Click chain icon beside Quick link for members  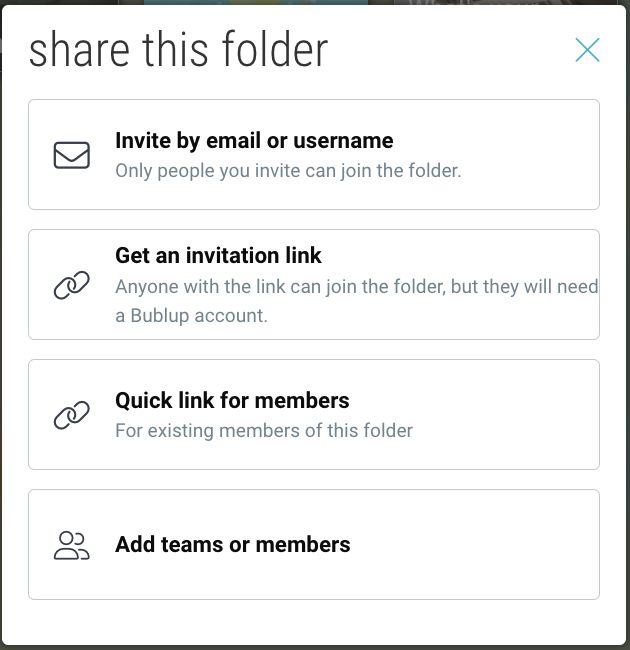[x=71, y=416]
